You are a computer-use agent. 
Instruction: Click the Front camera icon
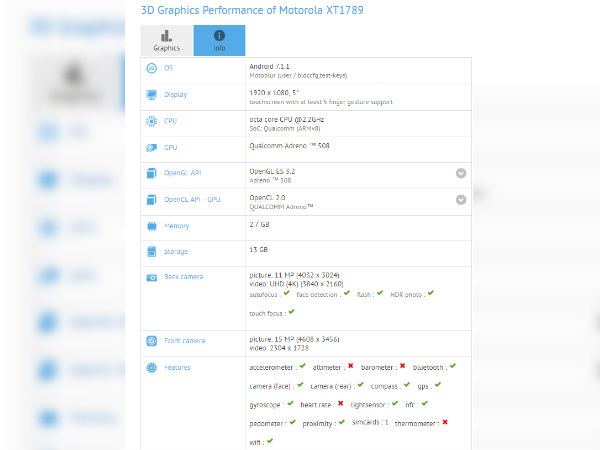click(152, 341)
